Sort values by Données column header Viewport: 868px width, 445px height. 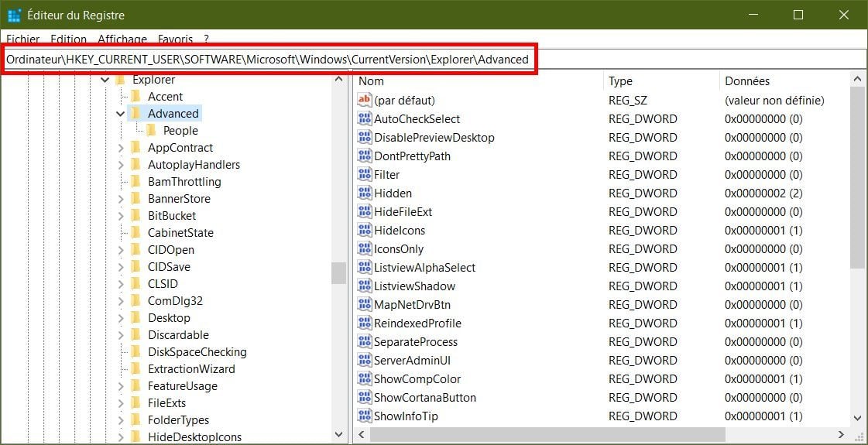click(x=784, y=80)
